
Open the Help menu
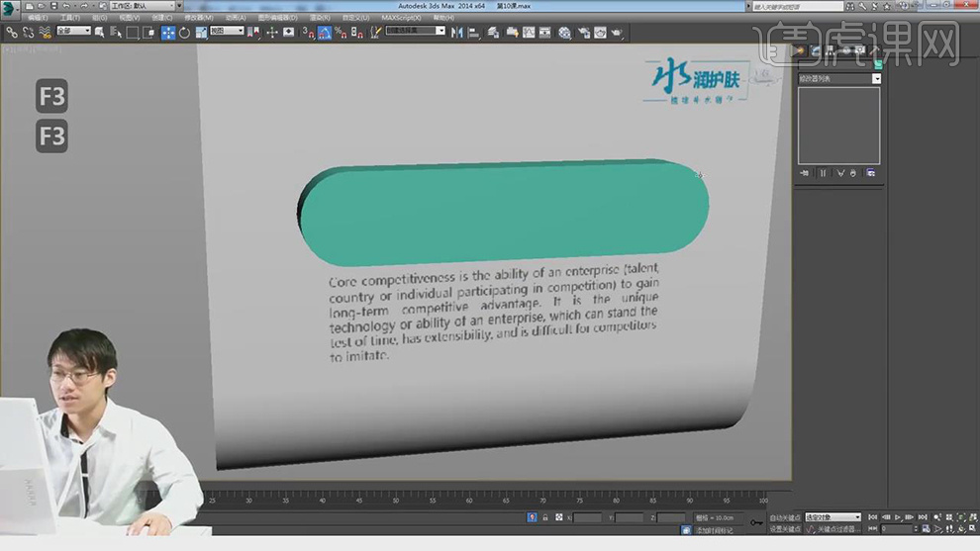click(443, 17)
